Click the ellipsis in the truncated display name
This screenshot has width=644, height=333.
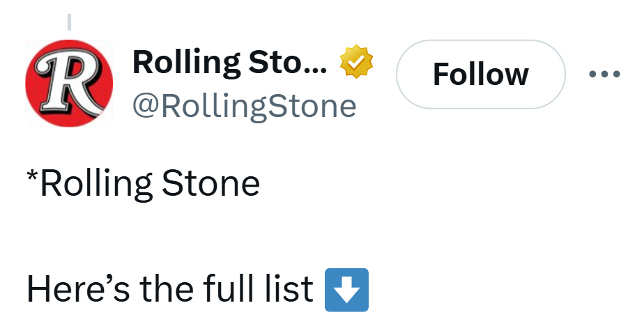tap(316, 68)
